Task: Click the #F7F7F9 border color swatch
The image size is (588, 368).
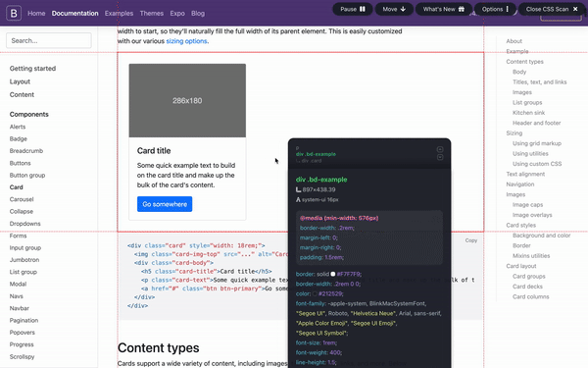Action: click(x=332, y=274)
